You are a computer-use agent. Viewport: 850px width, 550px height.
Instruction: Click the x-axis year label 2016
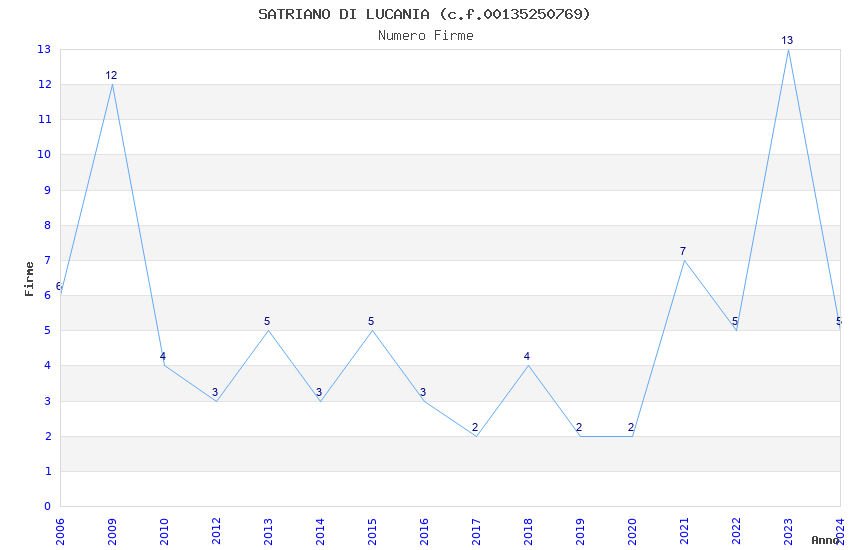click(424, 532)
